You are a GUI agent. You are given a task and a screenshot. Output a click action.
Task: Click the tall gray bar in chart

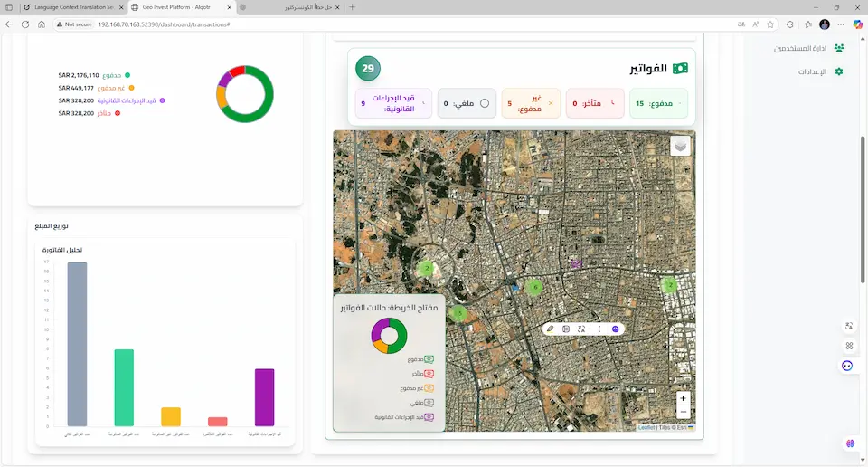[77, 344]
